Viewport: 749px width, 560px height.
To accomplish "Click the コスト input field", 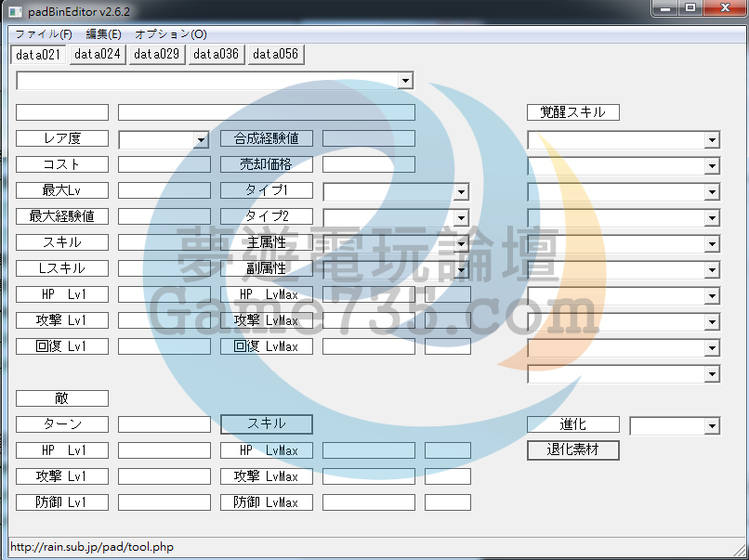I will tap(164, 164).
